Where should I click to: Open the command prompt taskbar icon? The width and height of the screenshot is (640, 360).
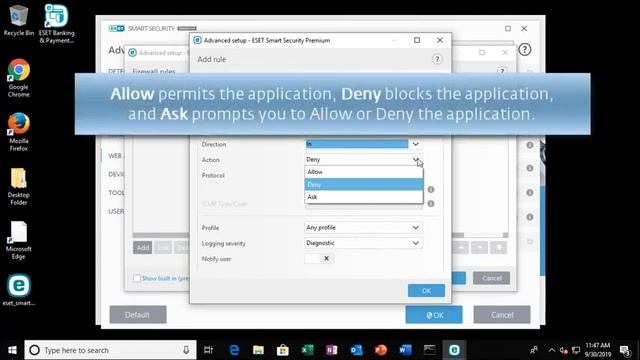(429, 349)
